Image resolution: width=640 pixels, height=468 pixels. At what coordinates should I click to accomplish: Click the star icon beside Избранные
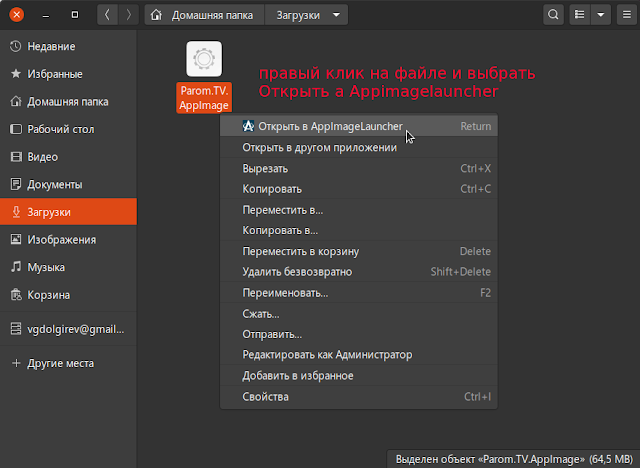[x=16, y=74]
